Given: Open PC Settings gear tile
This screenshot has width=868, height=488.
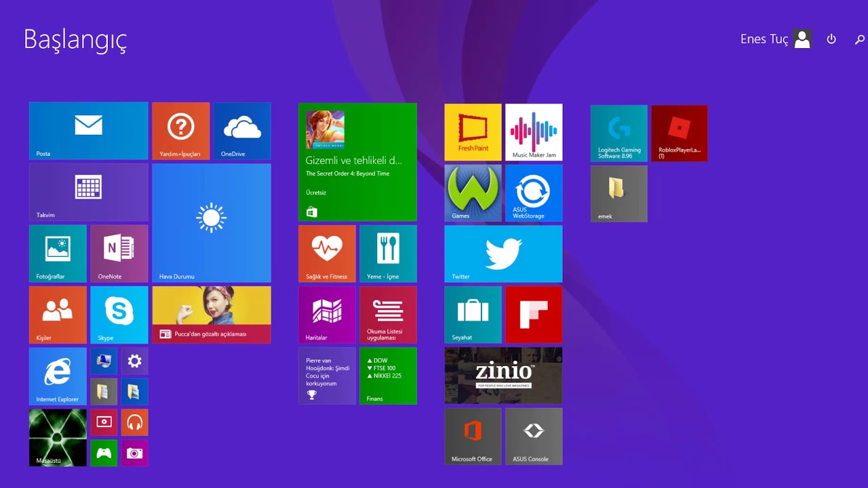Looking at the screenshot, I should click(x=135, y=361).
